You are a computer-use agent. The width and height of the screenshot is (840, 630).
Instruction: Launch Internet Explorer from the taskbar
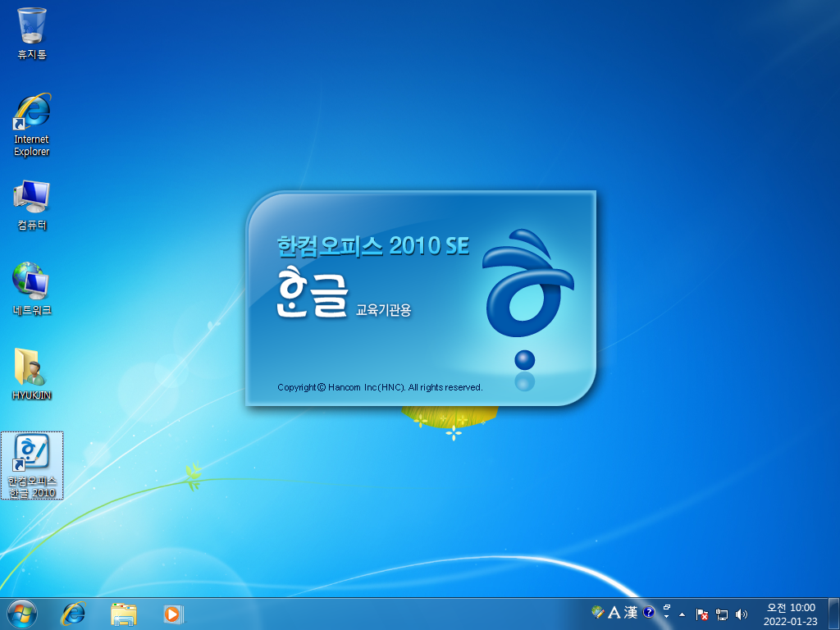73,614
